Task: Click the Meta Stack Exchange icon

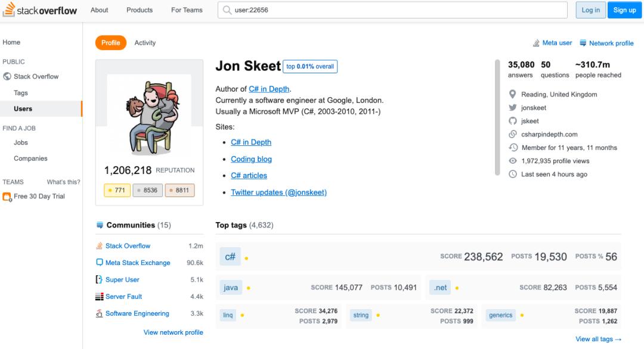Action: point(99,263)
